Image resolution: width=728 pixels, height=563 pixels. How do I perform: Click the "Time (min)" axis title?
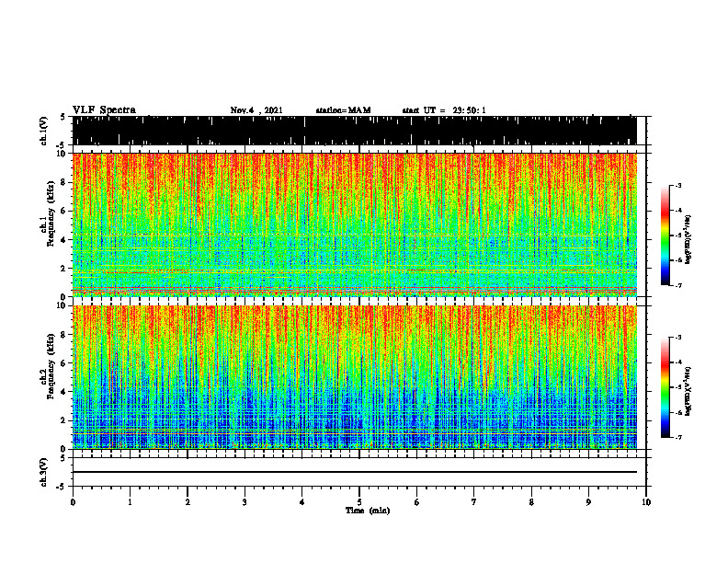point(368,511)
